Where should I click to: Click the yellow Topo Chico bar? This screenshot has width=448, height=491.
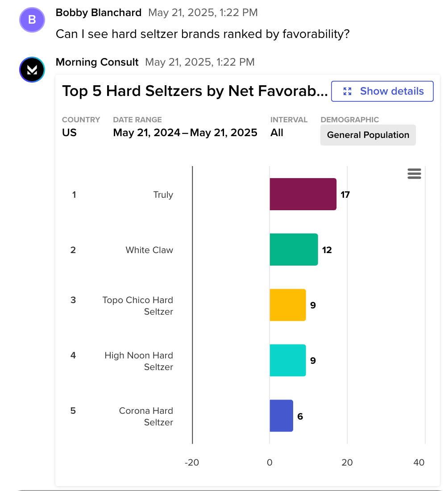287,305
